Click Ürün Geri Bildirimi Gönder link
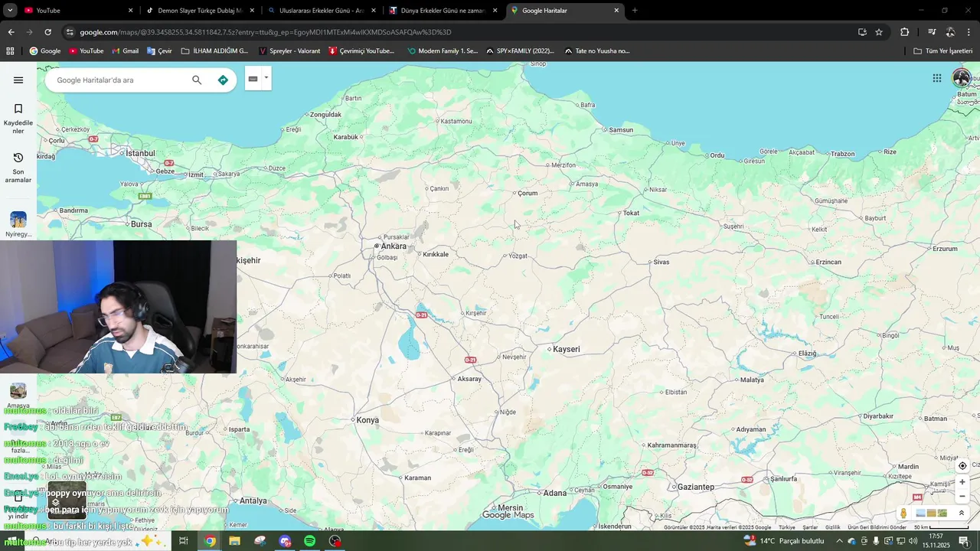This screenshot has width=980, height=551. click(x=877, y=527)
